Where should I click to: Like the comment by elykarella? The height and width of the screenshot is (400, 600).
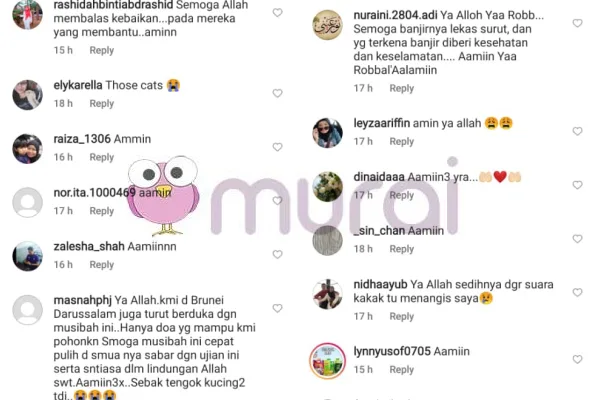[x=277, y=93]
